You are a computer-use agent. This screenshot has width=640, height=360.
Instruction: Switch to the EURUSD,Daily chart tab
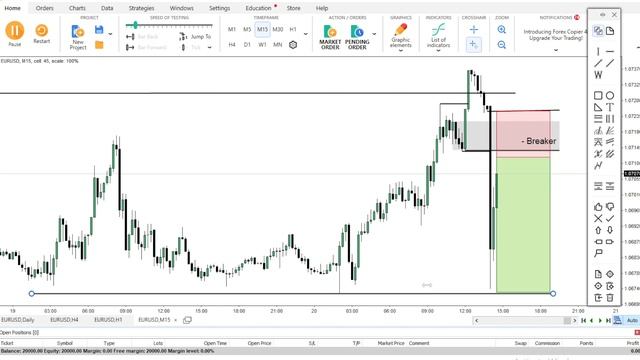tap(18, 320)
